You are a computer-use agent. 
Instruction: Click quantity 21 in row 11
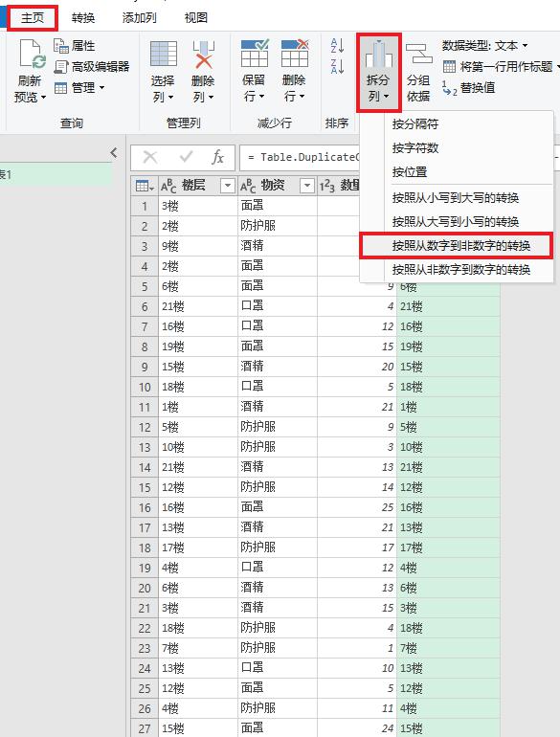pos(357,407)
